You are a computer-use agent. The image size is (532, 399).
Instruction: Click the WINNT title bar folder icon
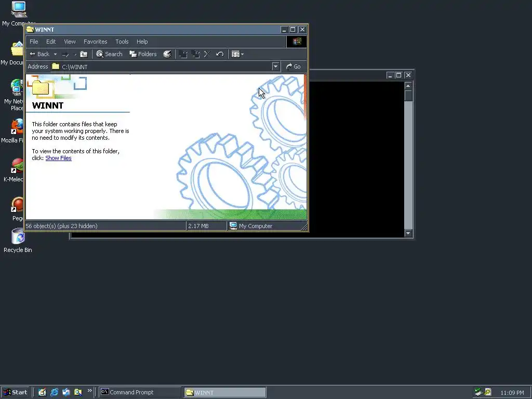[x=30, y=30]
